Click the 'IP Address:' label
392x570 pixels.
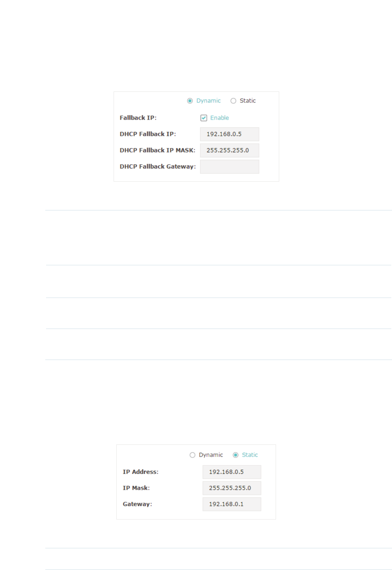pos(141,472)
